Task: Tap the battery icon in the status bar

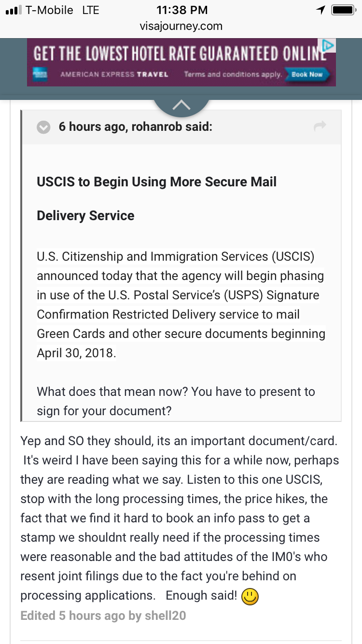Action: pyautogui.click(x=344, y=10)
